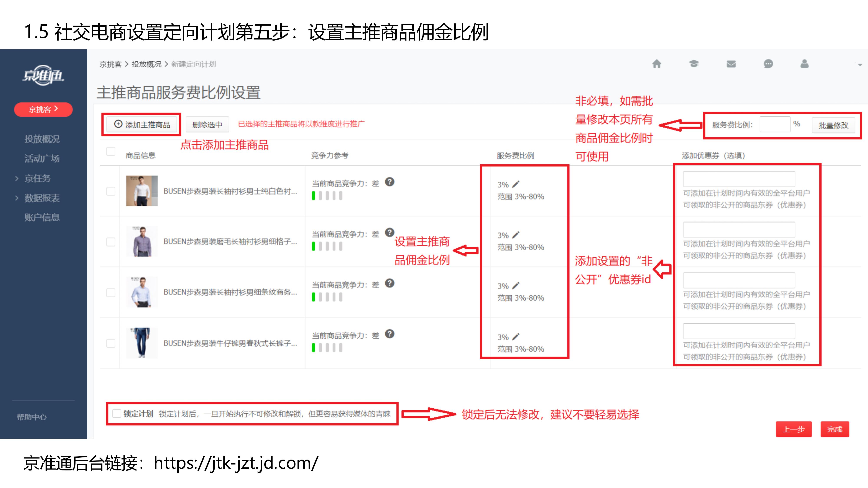Click pencil edit icon for first product rate

tap(516, 184)
